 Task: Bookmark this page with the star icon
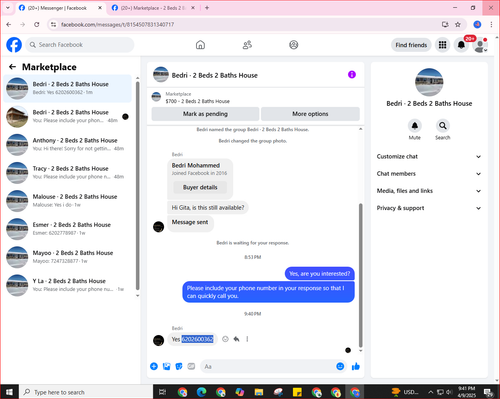[458, 24]
